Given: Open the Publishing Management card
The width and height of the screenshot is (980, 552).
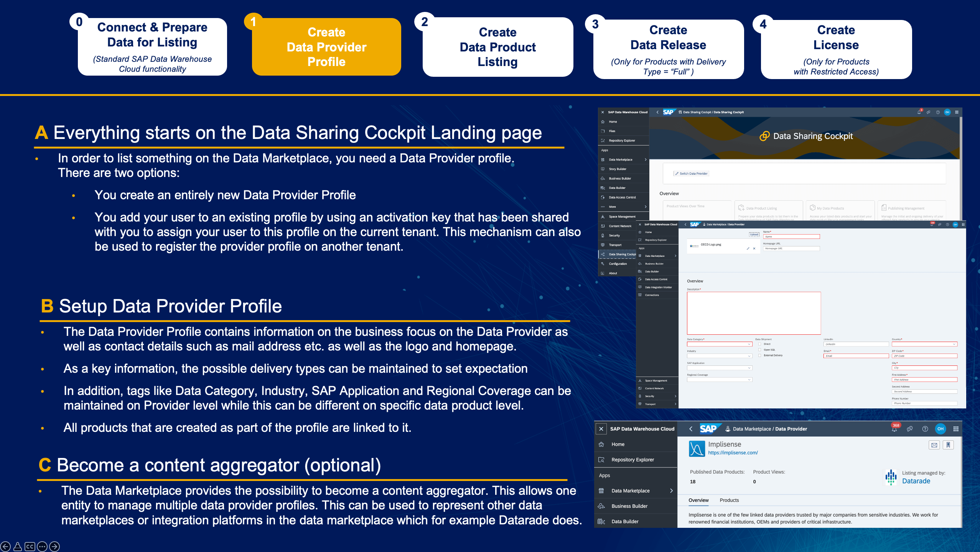Looking at the screenshot, I should click(911, 210).
